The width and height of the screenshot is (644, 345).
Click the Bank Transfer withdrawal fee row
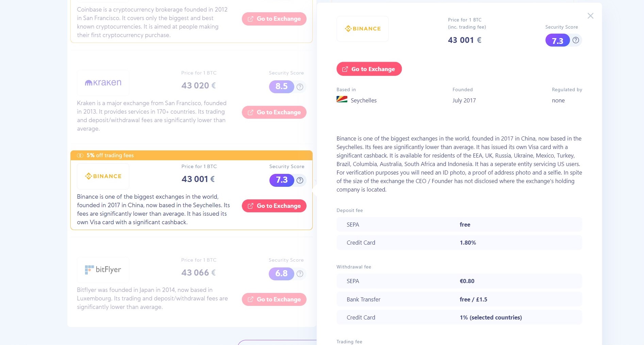click(459, 299)
